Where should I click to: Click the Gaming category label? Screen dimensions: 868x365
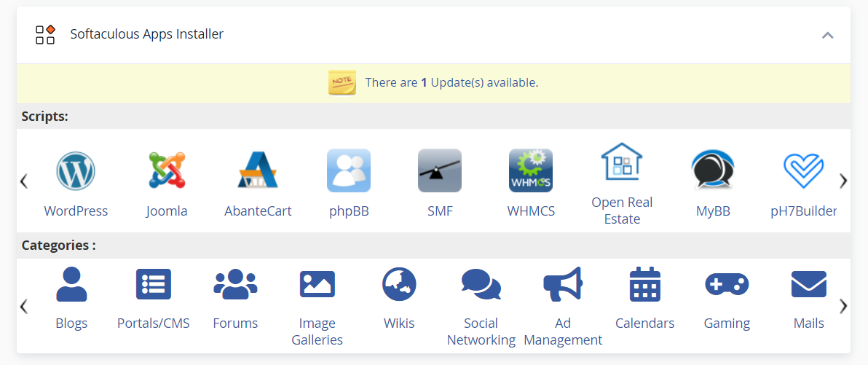coord(727,323)
